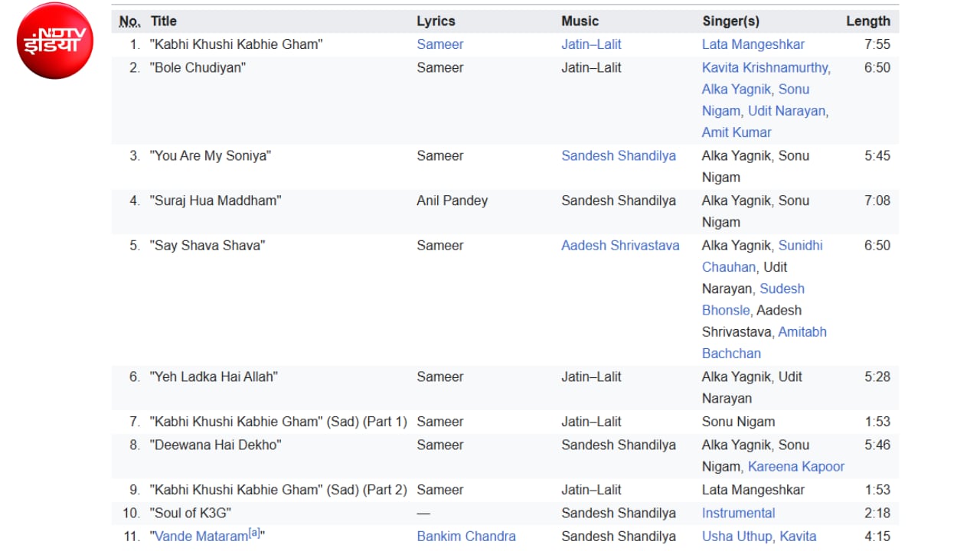Open the Udit Narayan link in Bole Chudiyan row
Screen dimensions: 980x551
787,111
